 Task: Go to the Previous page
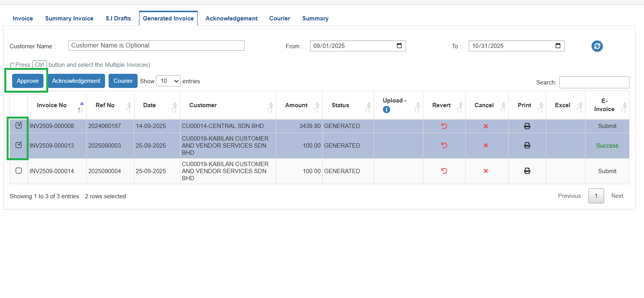coord(570,196)
